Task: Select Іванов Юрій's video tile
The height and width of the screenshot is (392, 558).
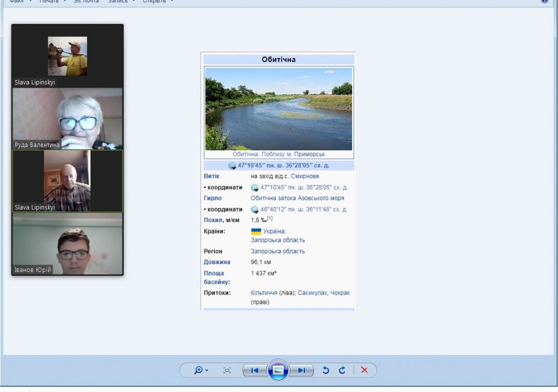Action: (x=67, y=244)
